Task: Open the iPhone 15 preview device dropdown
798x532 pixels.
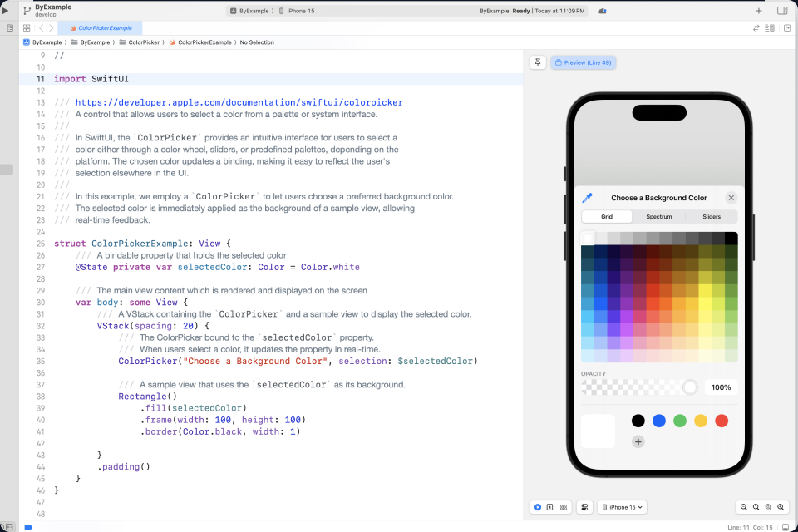Action: coord(622,507)
